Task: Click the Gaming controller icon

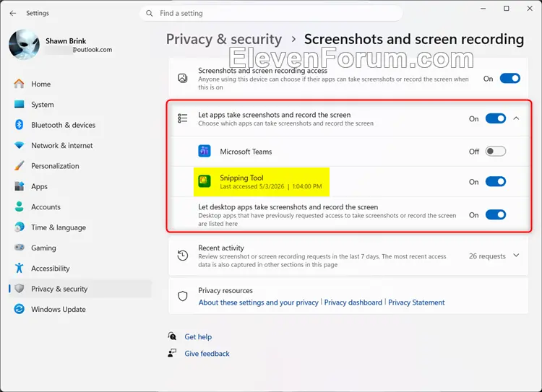Action: (19, 248)
